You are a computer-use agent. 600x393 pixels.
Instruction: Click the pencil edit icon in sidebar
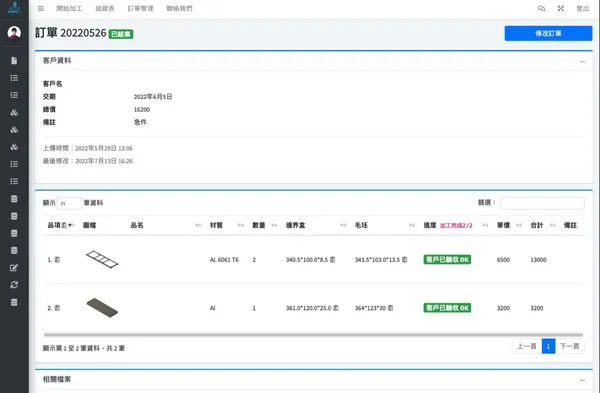tap(14, 267)
